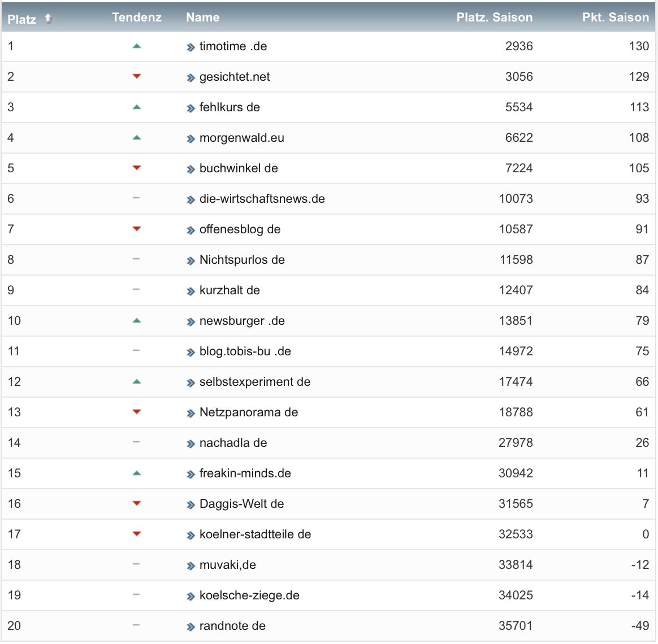Image resolution: width=658 pixels, height=644 pixels.
Task: Click red down-trend arrow for koelner-stadtteile de
Action: pyautogui.click(x=136, y=534)
